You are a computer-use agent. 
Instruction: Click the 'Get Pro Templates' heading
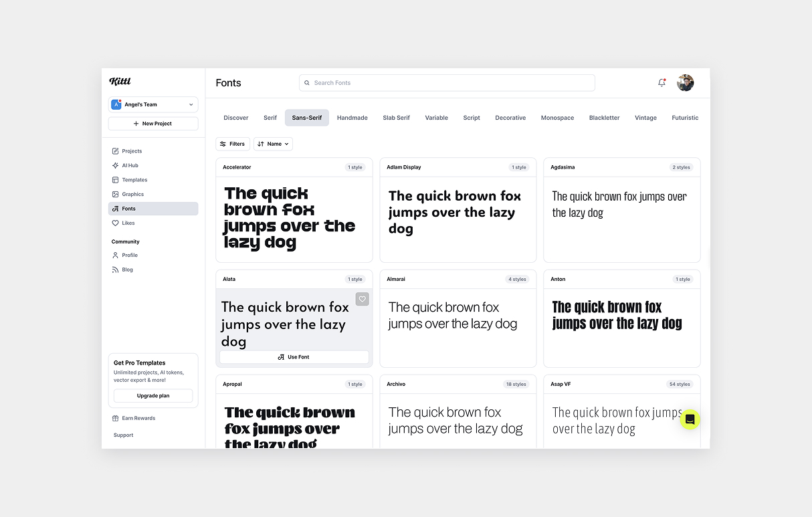(x=139, y=363)
